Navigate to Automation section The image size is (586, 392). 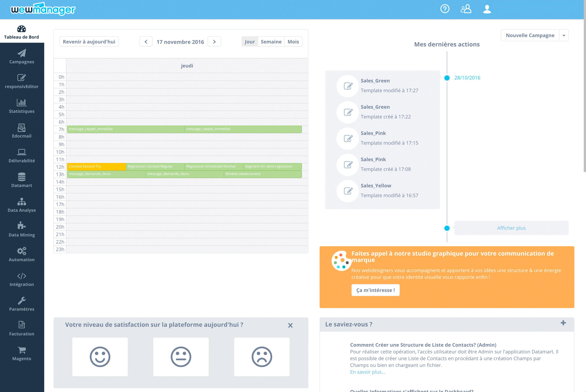21,255
